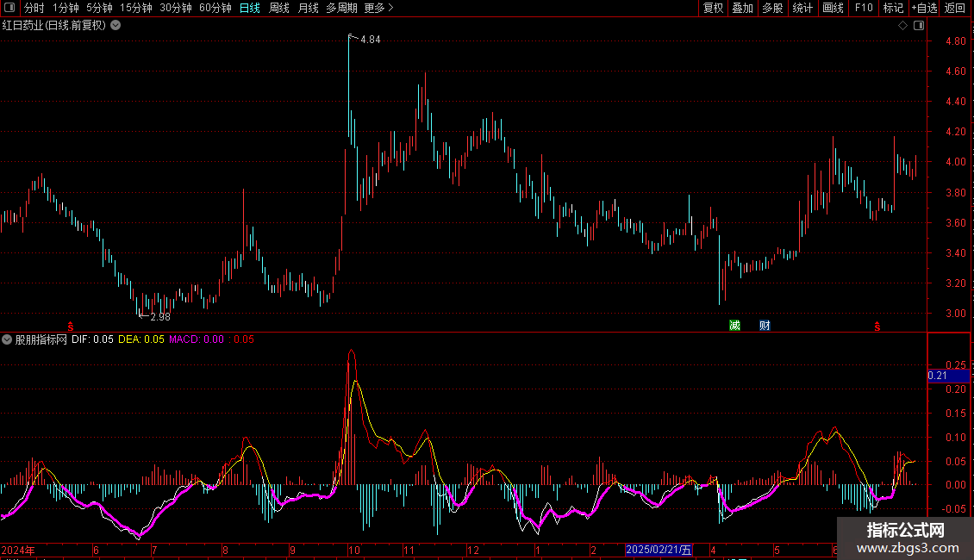Click the 4.00 price axis label

(955, 162)
